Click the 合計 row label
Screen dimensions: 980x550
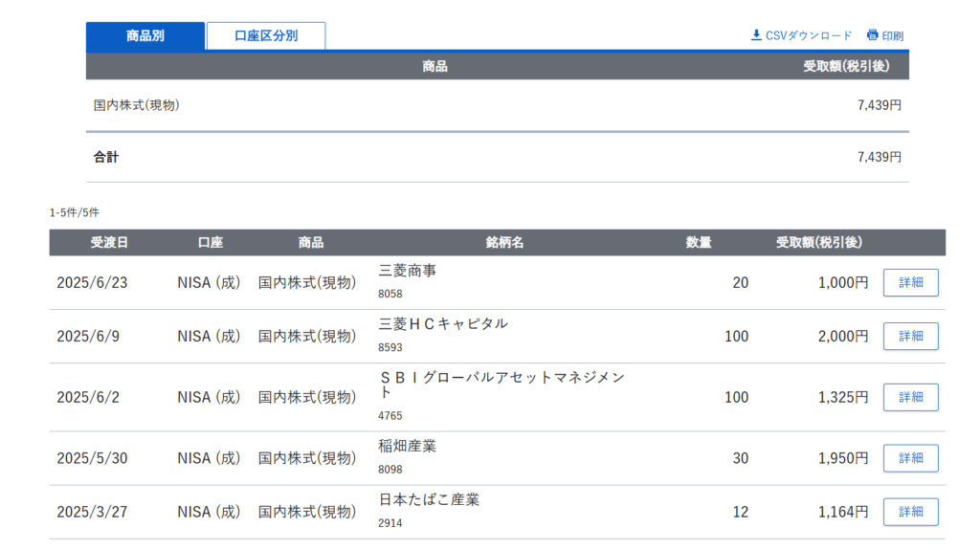point(105,157)
